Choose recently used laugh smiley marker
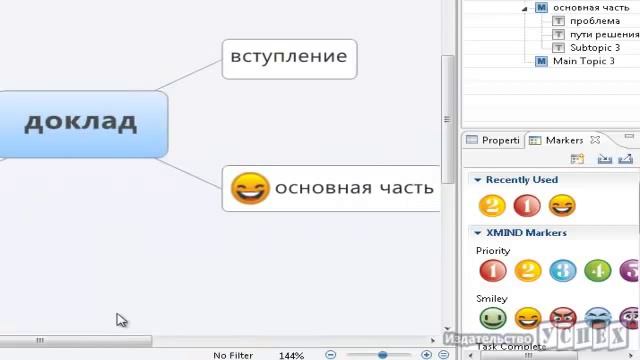The width and height of the screenshot is (640, 360). click(562, 205)
